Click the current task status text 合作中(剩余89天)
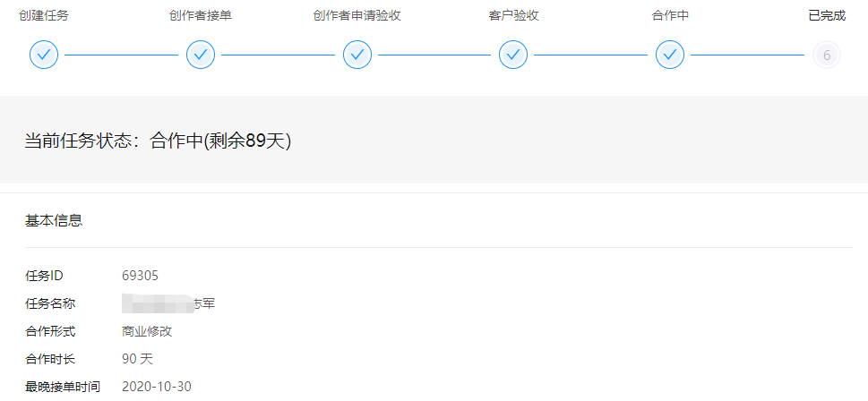The width and height of the screenshot is (868, 401). [x=221, y=141]
